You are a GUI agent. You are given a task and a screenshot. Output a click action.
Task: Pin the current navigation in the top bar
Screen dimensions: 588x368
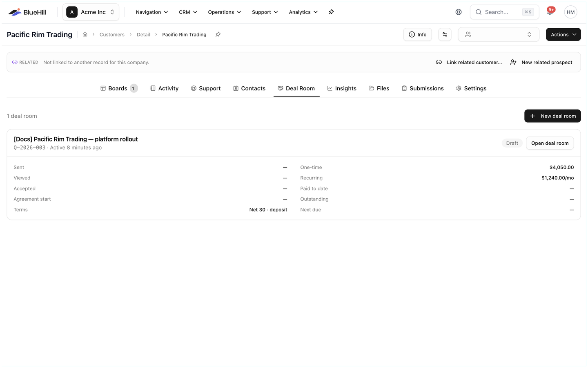click(331, 12)
